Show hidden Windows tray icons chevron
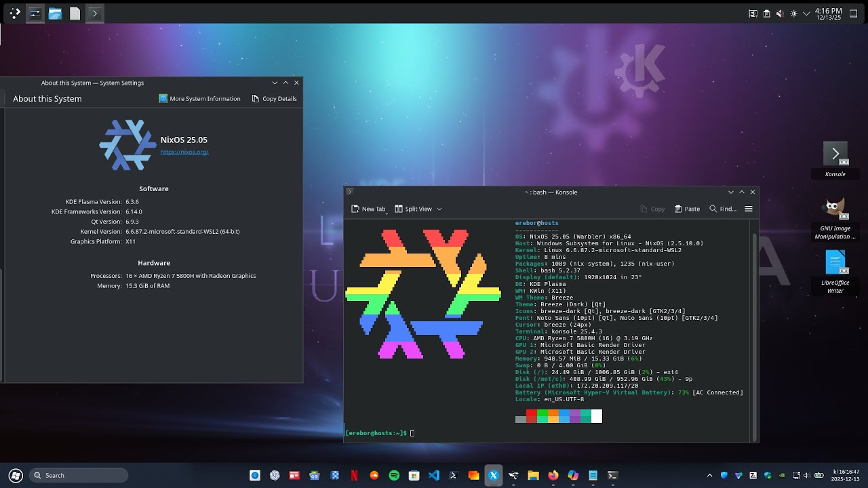 coord(710,476)
